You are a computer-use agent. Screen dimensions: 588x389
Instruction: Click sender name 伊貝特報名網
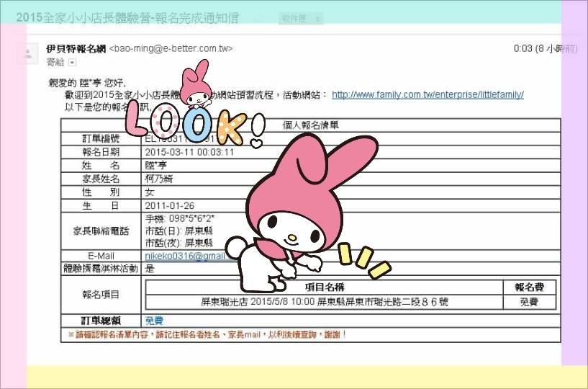[x=76, y=49]
